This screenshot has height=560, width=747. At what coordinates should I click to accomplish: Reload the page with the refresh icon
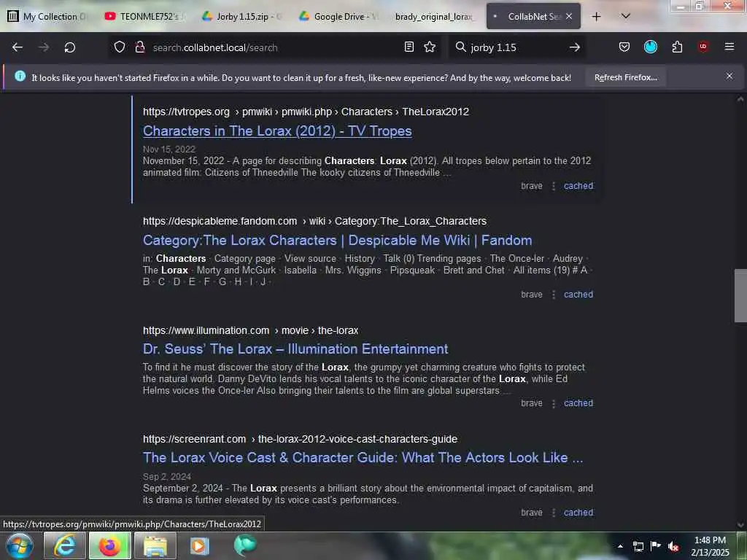point(70,47)
